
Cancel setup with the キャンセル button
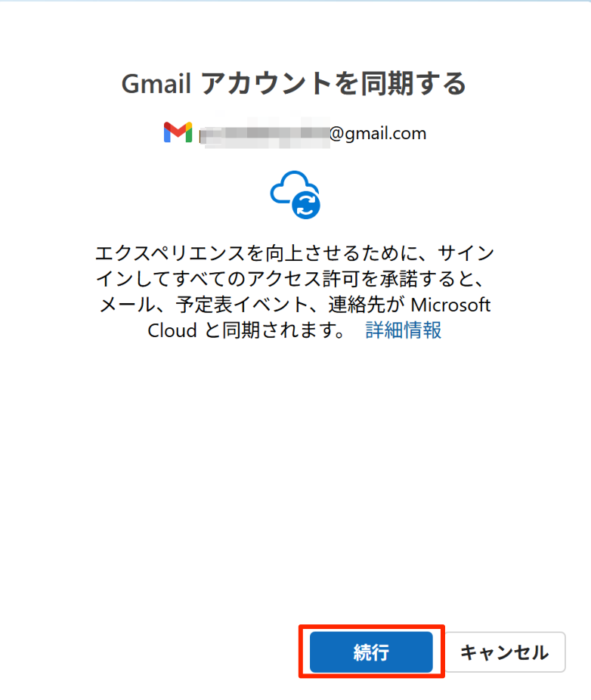point(505,652)
